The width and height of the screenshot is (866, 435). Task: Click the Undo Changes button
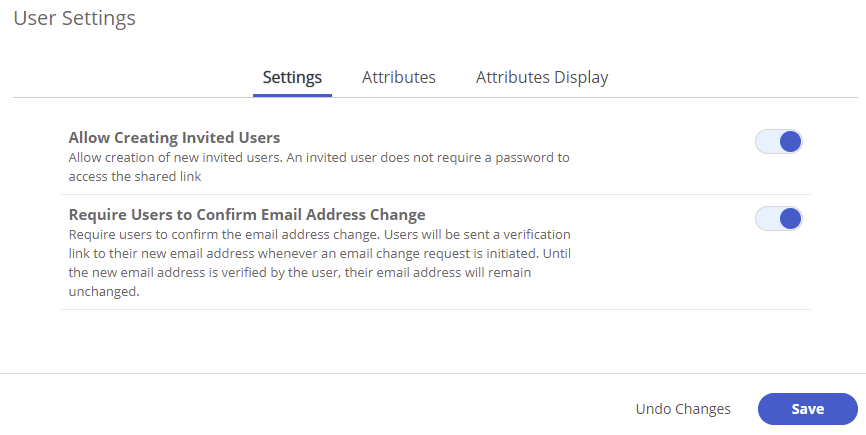click(683, 409)
